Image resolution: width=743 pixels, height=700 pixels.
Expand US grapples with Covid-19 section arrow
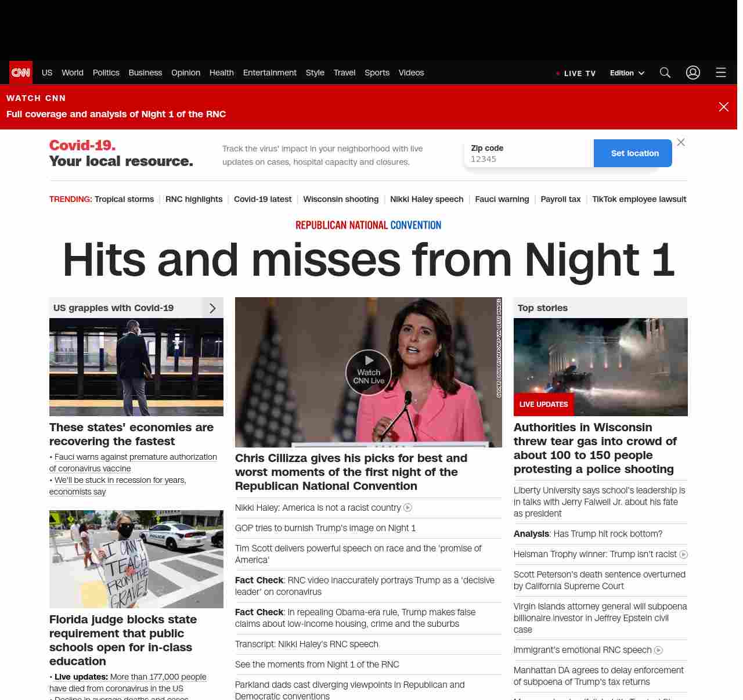(212, 308)
